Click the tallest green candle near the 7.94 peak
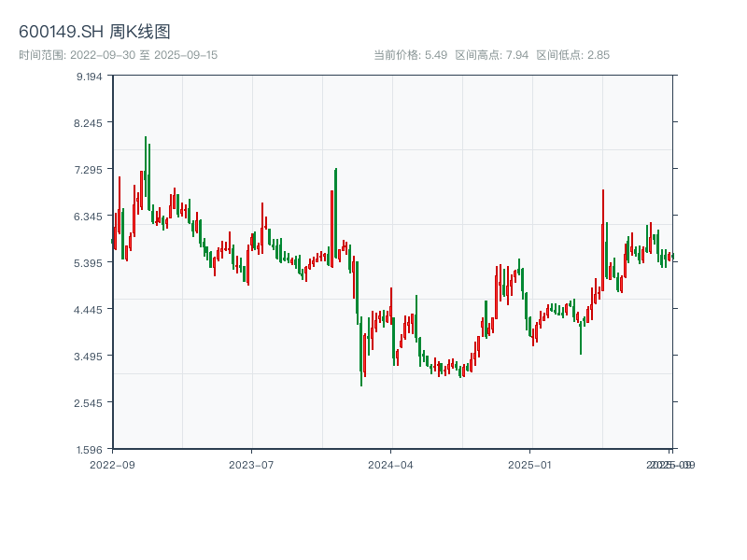 146,166
